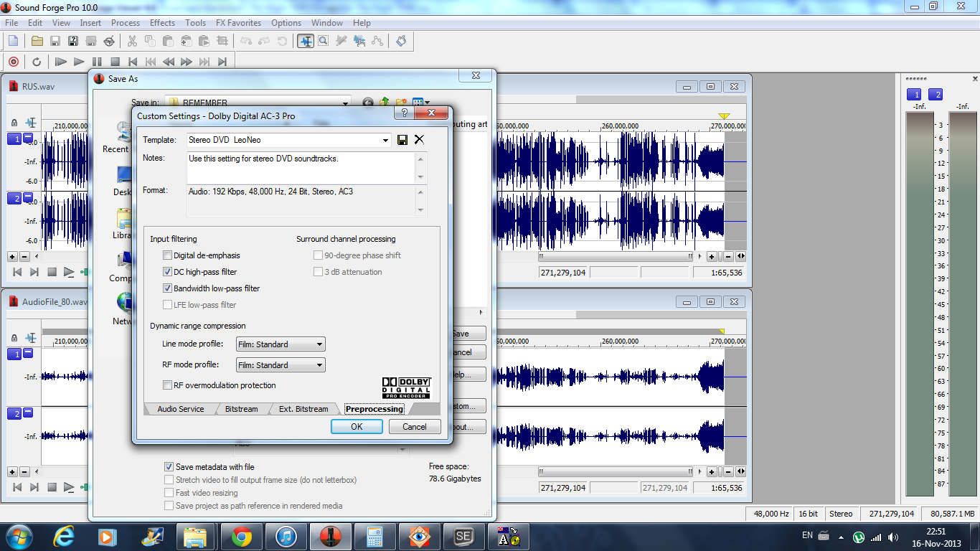Click Cancel in Custom Settings dialog
This screenshot has height=551, width=980.
point(415,426)
